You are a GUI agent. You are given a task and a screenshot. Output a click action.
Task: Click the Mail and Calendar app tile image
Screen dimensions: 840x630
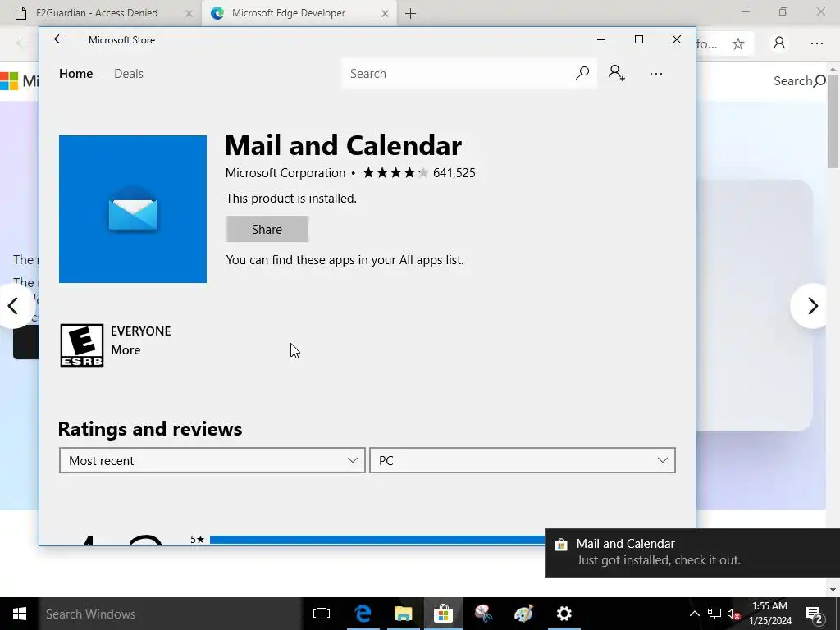133,209
